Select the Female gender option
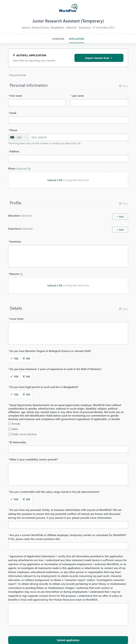 pyautogui.click(x=10, y=424)
